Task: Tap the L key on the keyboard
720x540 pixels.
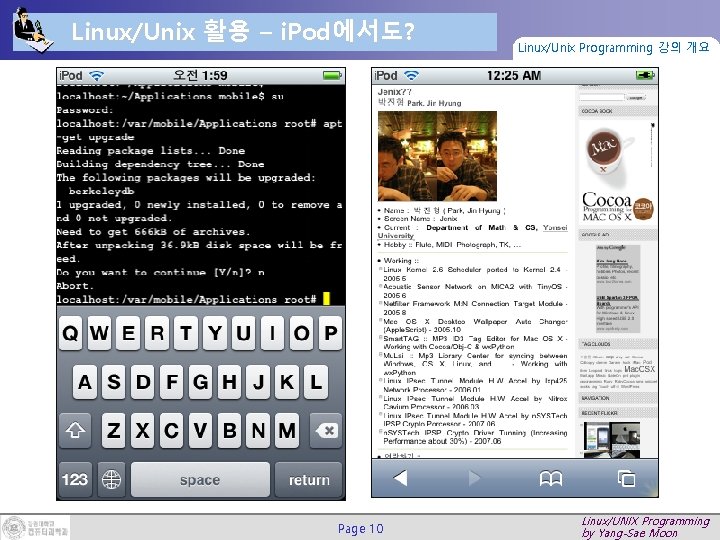Action: point(316,382)
